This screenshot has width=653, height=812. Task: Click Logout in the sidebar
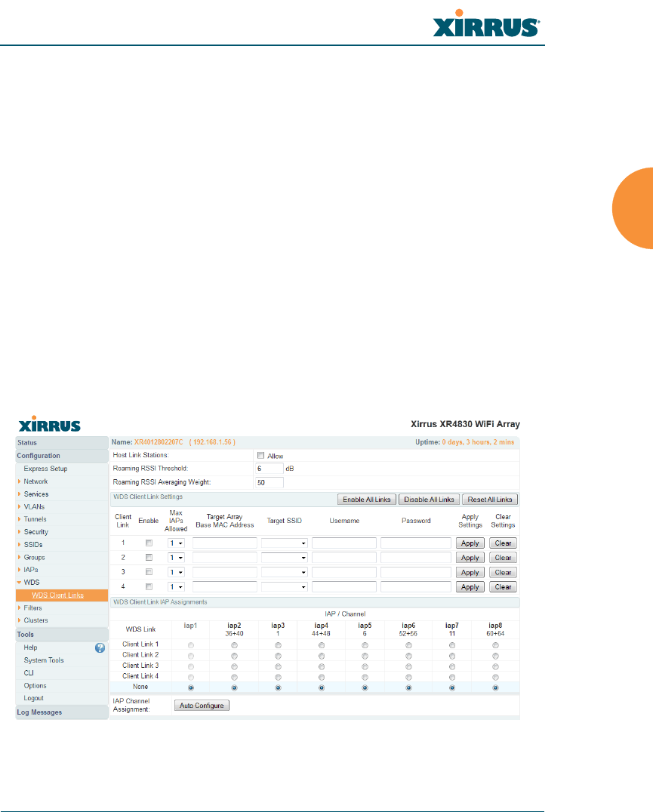(34, 698)
